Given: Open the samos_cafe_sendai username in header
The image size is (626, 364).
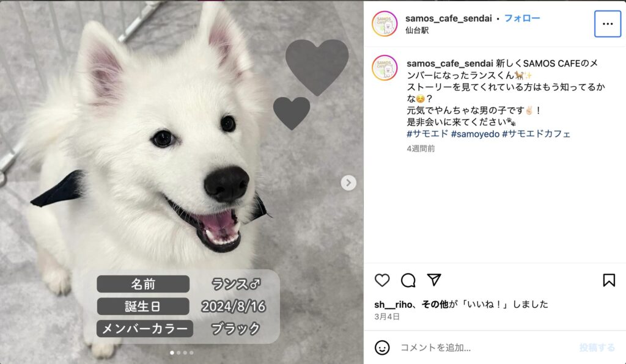Looking at the screenshot, I should (448, 18).
